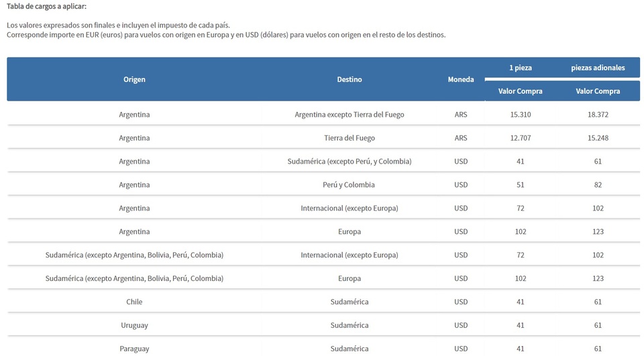Click the 'piezas adionales' header cell
The width and height of the screenshot is (644, 356).
[x=598, y=68]
